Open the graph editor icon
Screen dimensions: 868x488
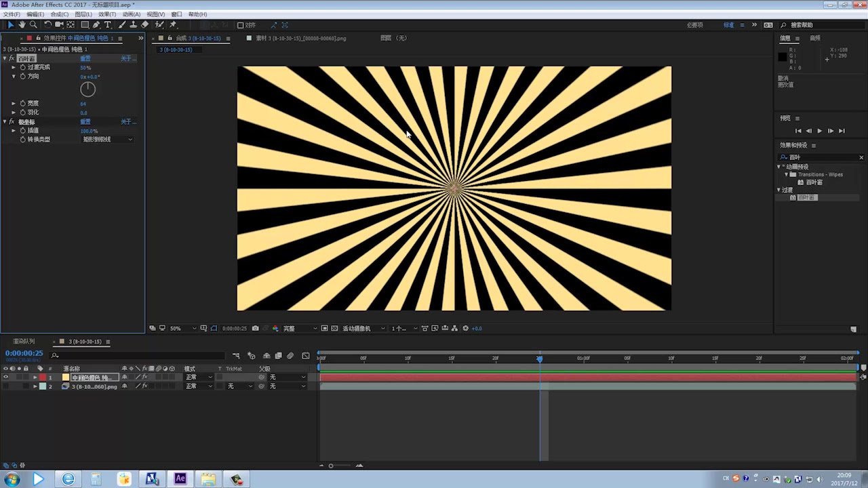[306, 356]
